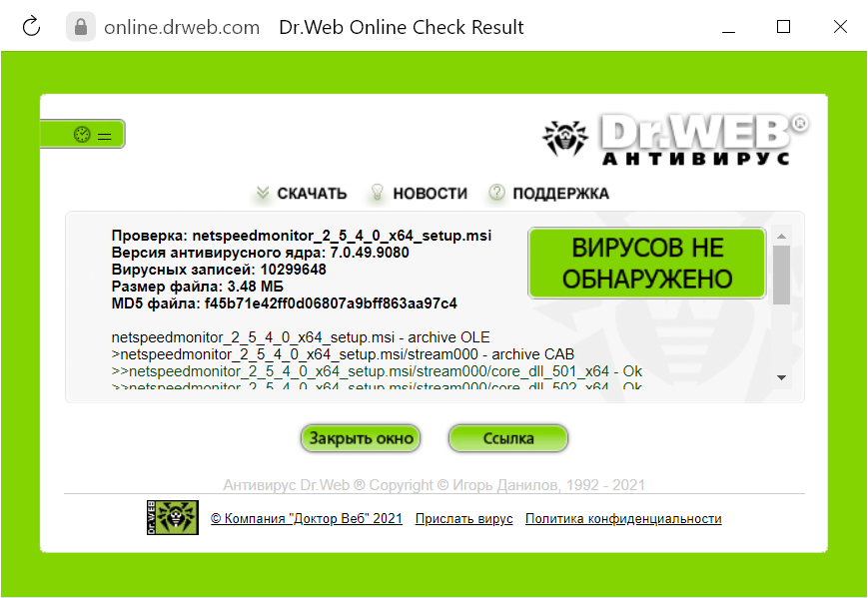Open the ПОДДЕРЖКА menu item
This screenshot has width=868, height=598.
(549, 193)
